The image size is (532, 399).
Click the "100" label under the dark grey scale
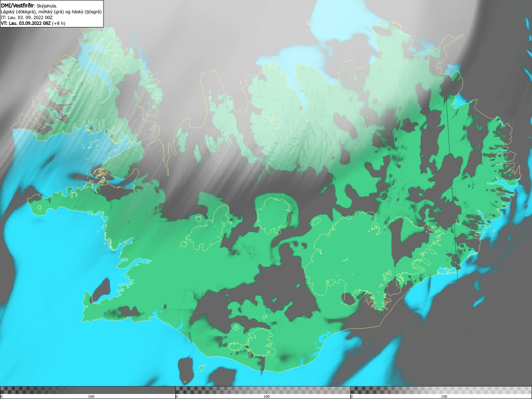coord(91,397)
